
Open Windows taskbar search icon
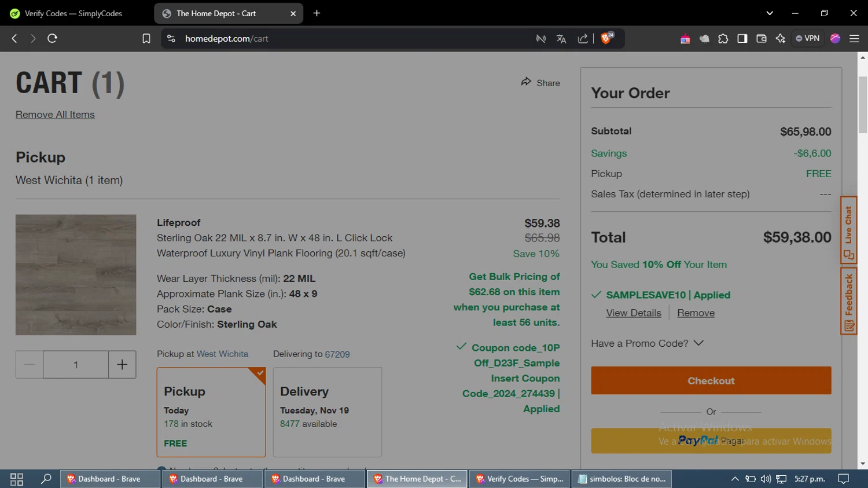pos(46,479)
